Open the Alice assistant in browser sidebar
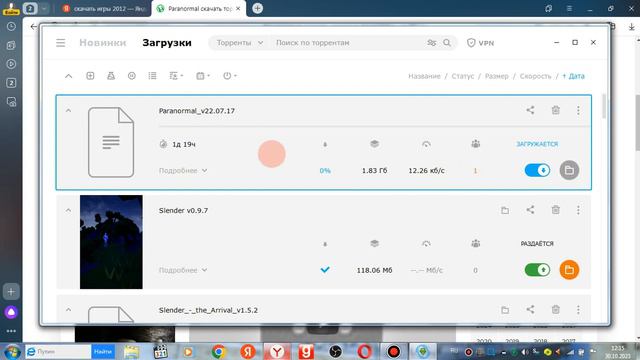This screenshot has height=360, width=640. click(x=11, y=312)
